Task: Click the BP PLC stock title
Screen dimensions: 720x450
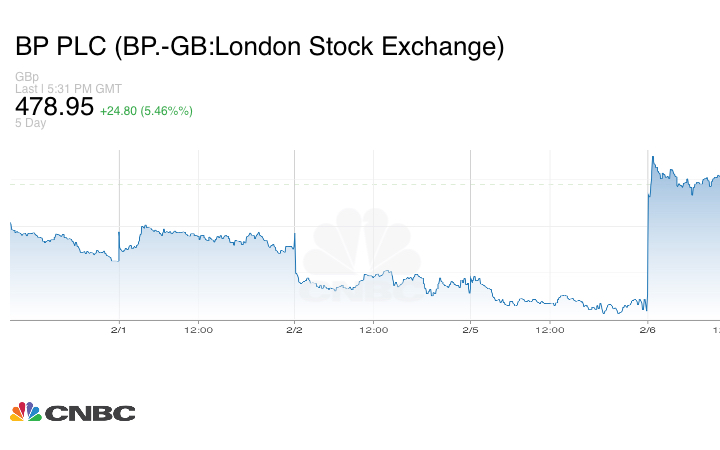Action: click(x=62, y=46)
